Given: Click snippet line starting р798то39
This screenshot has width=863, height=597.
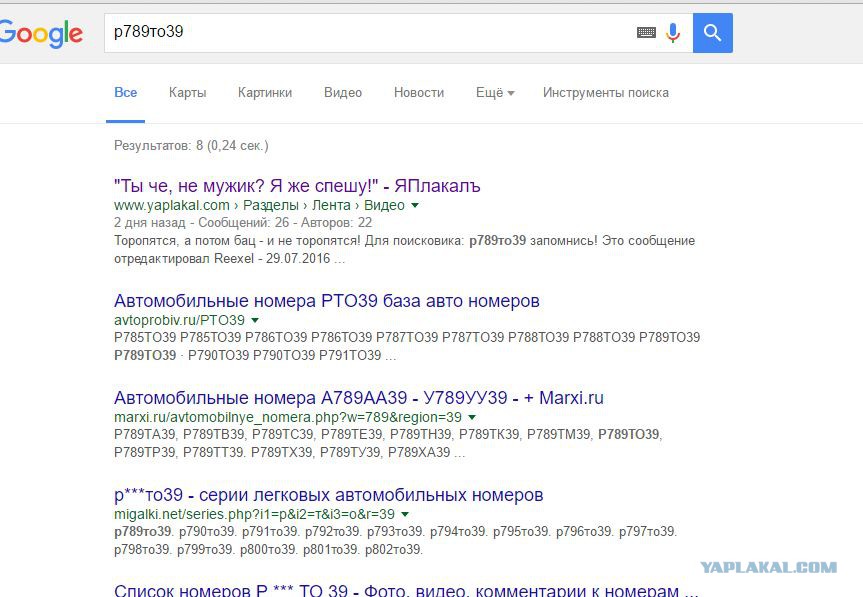Looking at the screenshot, I should click(268, 549).
